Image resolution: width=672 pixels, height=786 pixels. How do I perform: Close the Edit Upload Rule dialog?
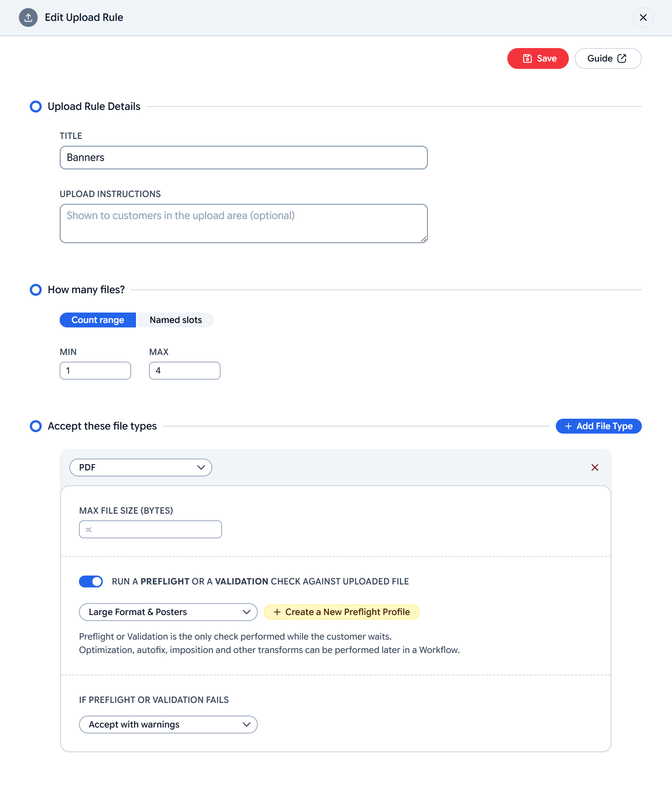[x=643, y=18]
